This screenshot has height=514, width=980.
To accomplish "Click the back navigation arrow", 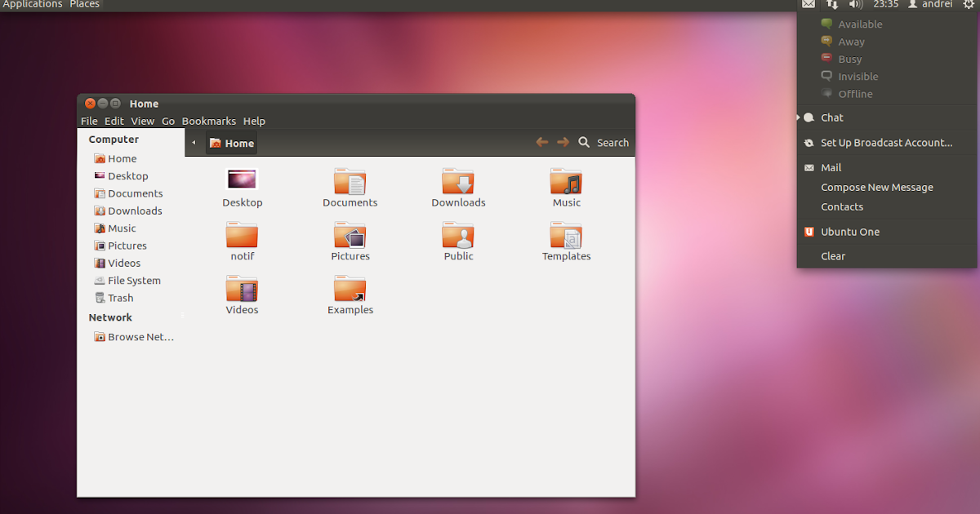I will pos(541,141).
